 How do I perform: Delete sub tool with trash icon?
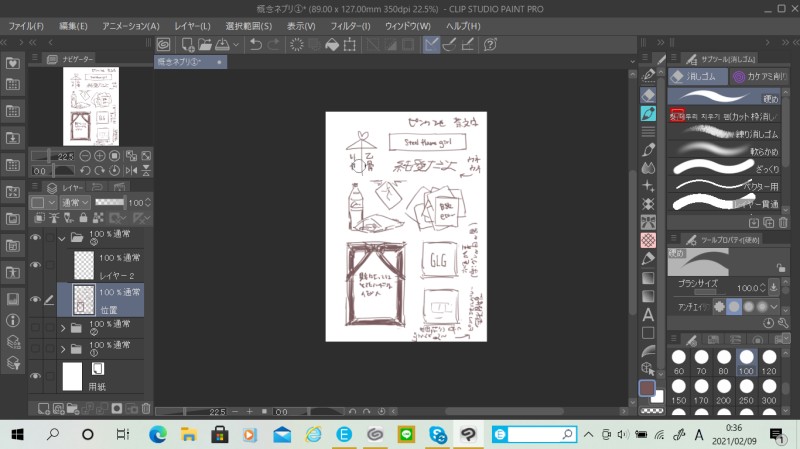pos(783,223)
